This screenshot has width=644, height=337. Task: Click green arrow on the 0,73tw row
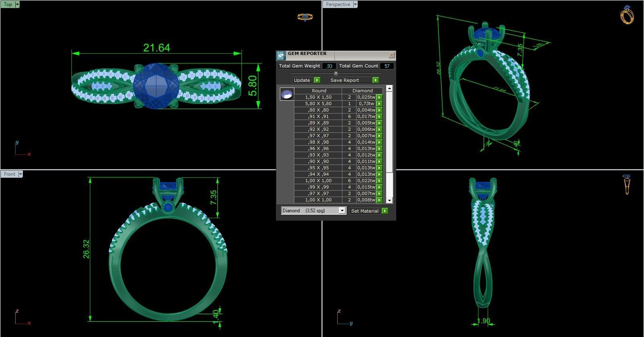pos(379,104)
